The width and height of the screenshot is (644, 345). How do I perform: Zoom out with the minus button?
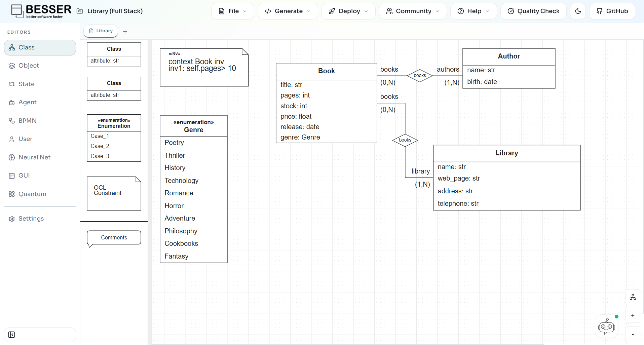[x=633, y=334]
